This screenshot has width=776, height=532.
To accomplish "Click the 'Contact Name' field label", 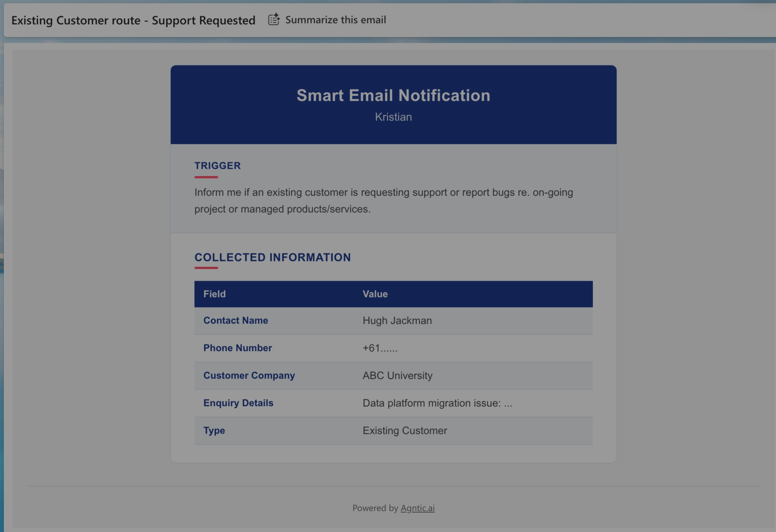I will [x=236, y=320].
